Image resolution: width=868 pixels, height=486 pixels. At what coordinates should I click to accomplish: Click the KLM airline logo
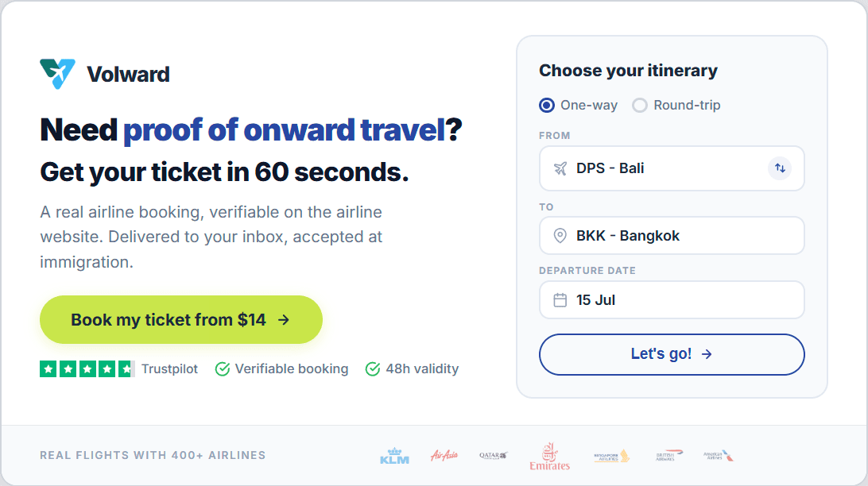click(x=395, y=456)
